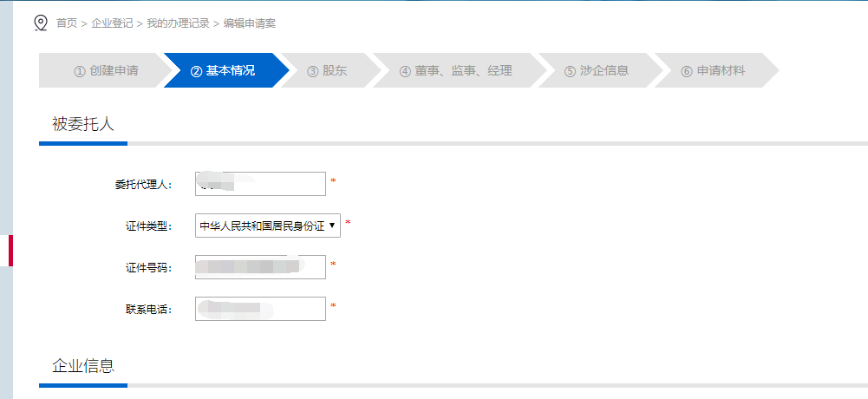Focus the 联系电话 input field
The height and width of the screenshot is (399, 868).
[x=260, y=309]
